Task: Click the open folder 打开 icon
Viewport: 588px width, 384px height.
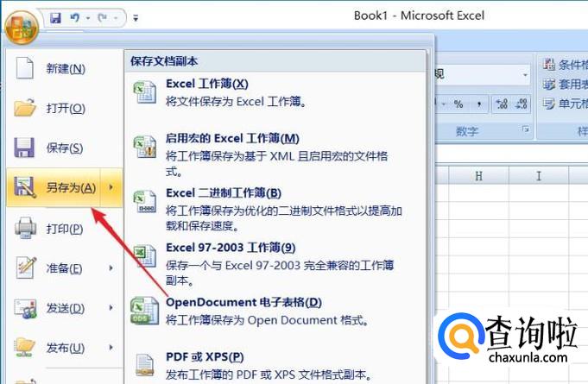Action: [25, 108]
